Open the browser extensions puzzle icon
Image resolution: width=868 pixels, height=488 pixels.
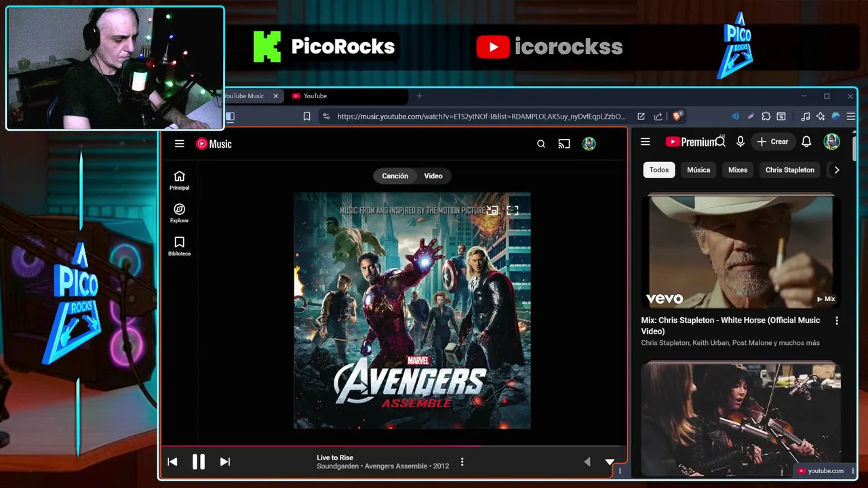(x=766, y=117)
